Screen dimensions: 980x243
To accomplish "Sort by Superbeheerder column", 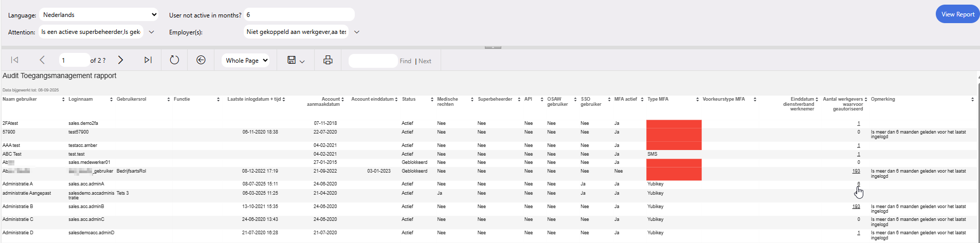I will click(x=519, y=99).
